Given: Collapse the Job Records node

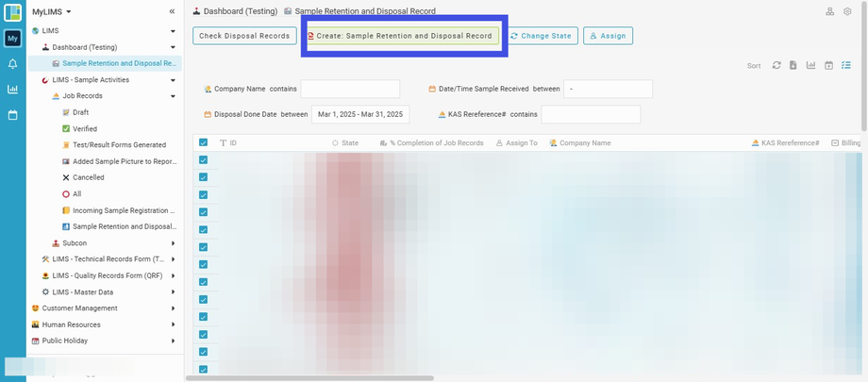Looking at the screenshot, I should point(173,96).
